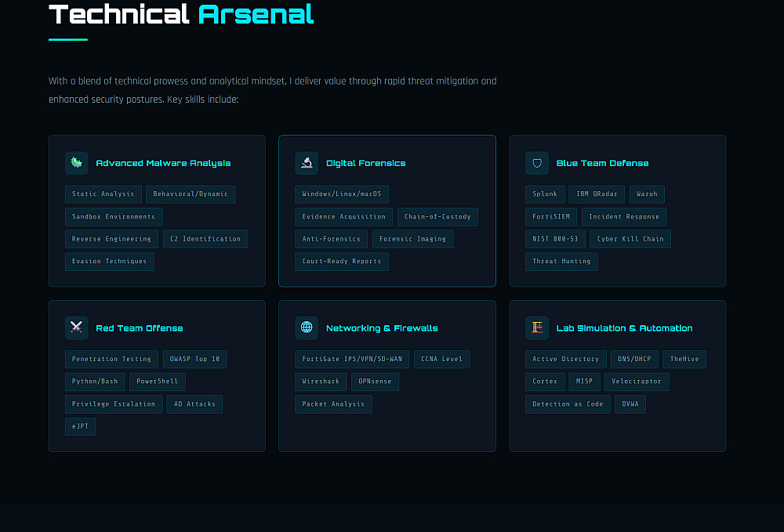Click the OWASP Top 10 tag
The width and height of the screenshot is (784, 532).
coord(194,360)
